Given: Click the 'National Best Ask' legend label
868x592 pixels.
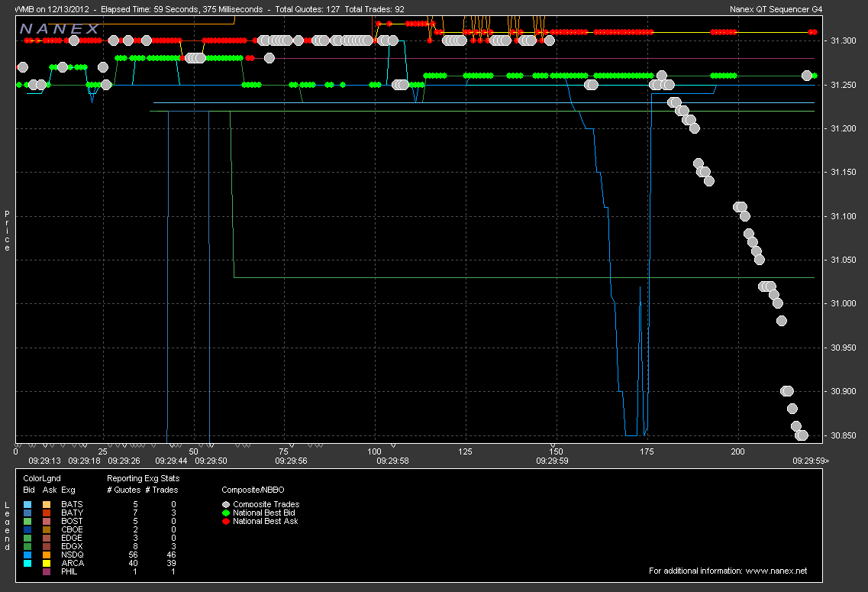Looking at the screenshot, I should (x=266, y=521).
